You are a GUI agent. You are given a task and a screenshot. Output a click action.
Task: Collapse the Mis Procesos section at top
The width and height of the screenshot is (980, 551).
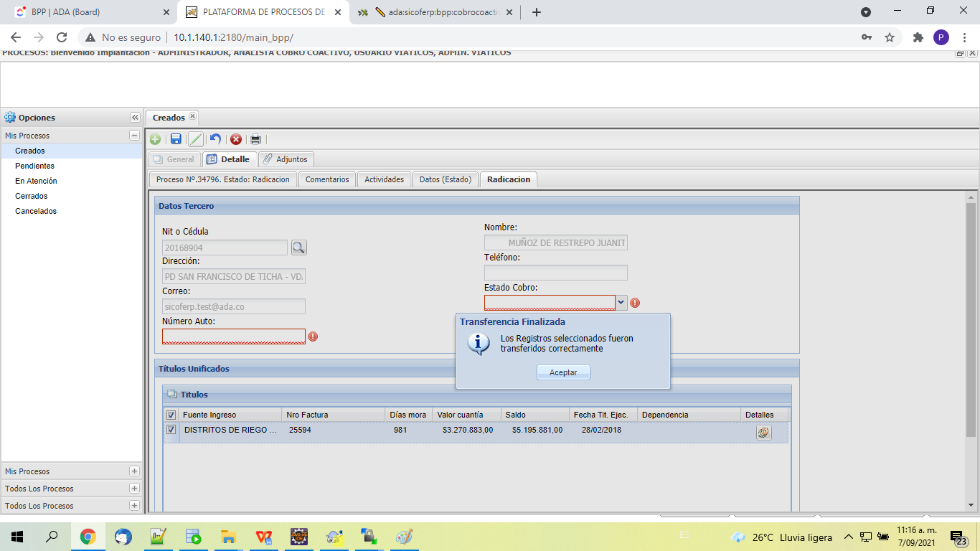coord(134,136)
